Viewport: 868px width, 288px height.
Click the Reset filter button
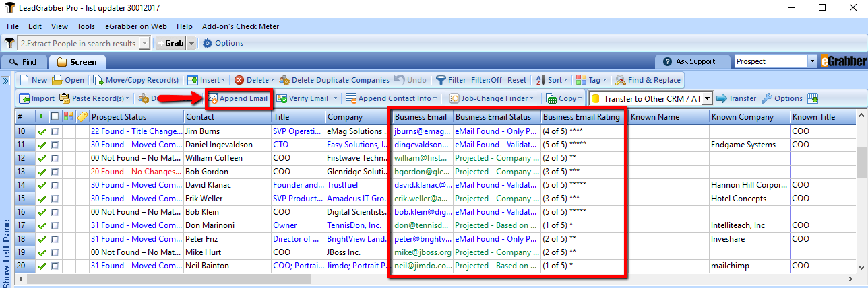pos(517,80)
